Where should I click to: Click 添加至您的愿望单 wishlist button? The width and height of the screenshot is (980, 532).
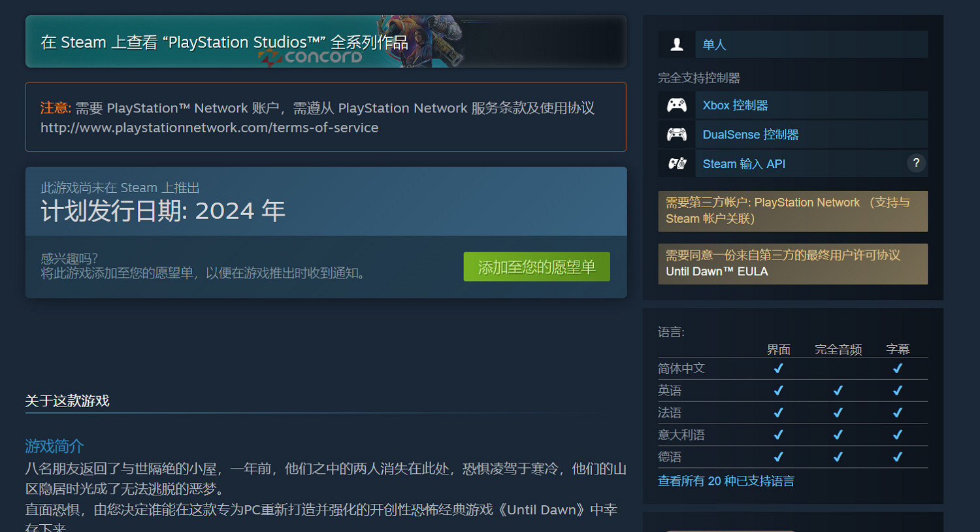point(536,267)
